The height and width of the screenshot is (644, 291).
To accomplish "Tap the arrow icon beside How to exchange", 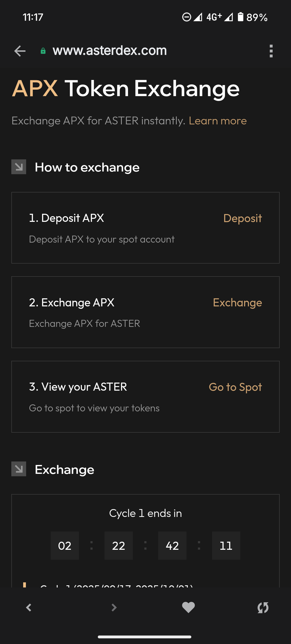I will (19, 167).
